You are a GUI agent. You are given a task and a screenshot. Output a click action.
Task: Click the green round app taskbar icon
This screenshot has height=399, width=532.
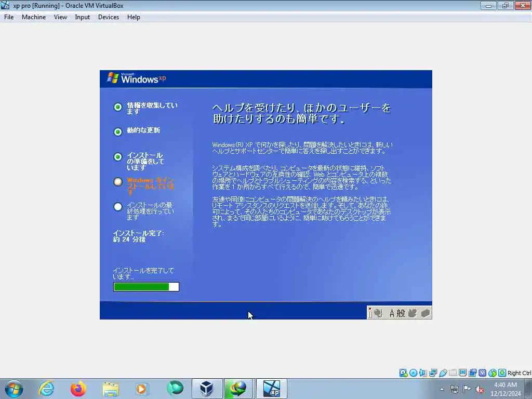pyautogui.click(x=175, y=388)
